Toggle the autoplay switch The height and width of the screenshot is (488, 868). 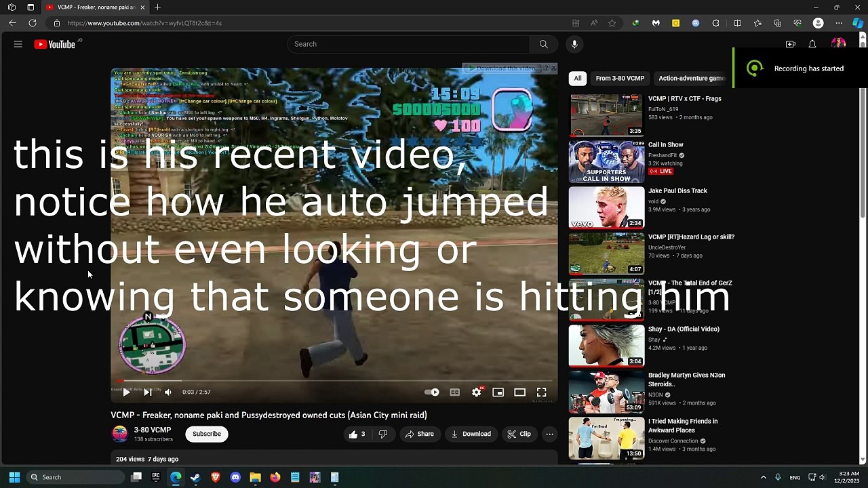coord(432,392)
